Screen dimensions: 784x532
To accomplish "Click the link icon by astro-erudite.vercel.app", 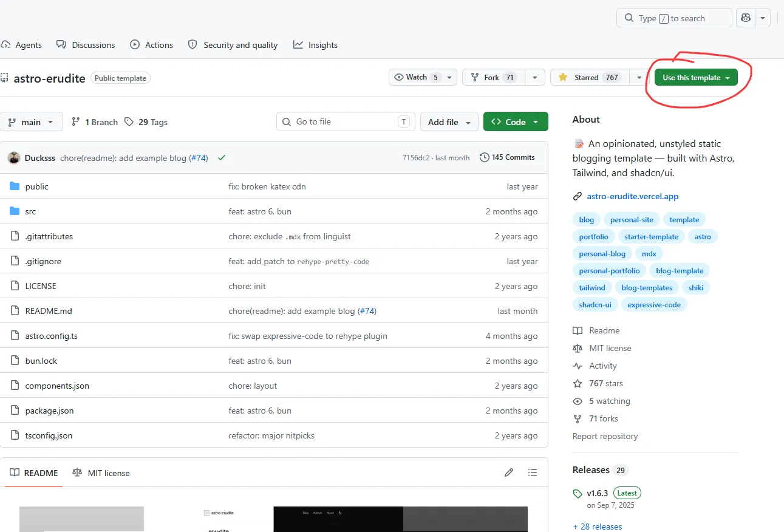I will tap(578, 197).
